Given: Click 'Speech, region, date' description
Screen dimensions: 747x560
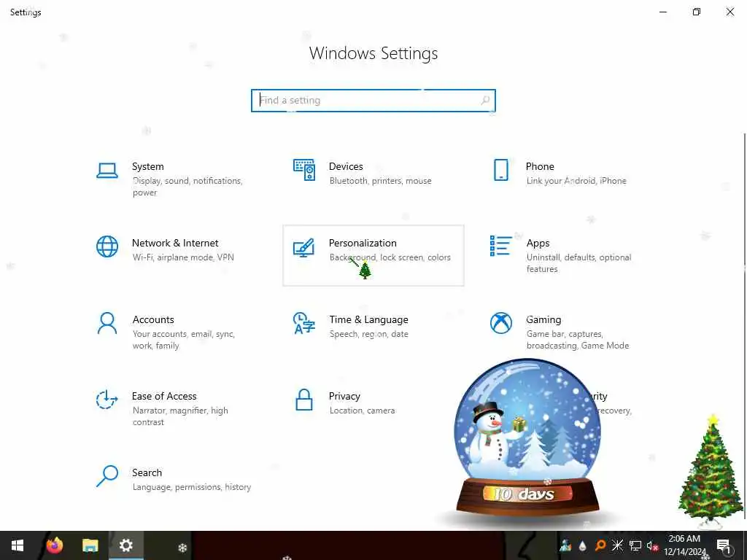Looking at the screenshot, I should tap(368, 334).
